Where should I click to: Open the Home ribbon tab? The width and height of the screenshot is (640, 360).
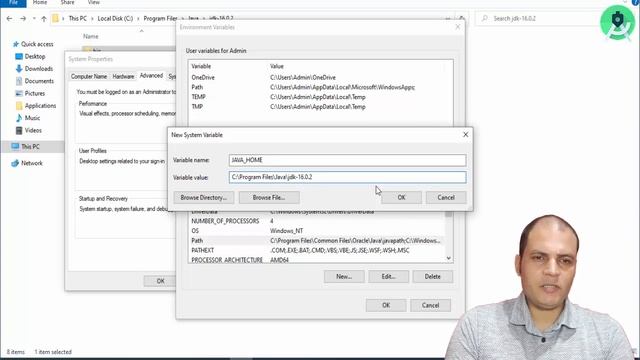40,2
